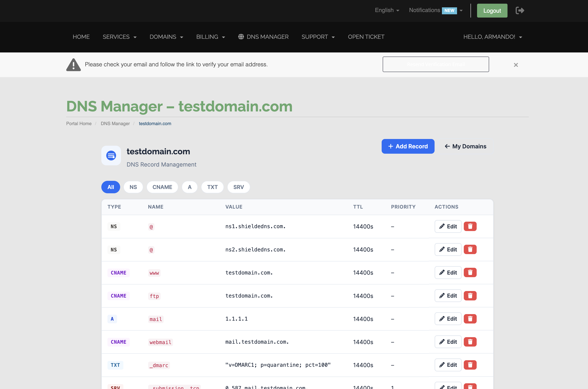Go back to My Domains
The width and height of the screenshot is (588, 389).
point(465,146)
